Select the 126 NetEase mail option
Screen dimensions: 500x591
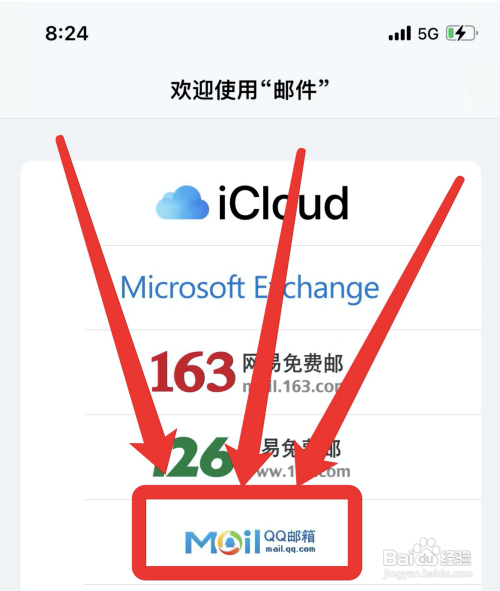click(x=251, y=457)
